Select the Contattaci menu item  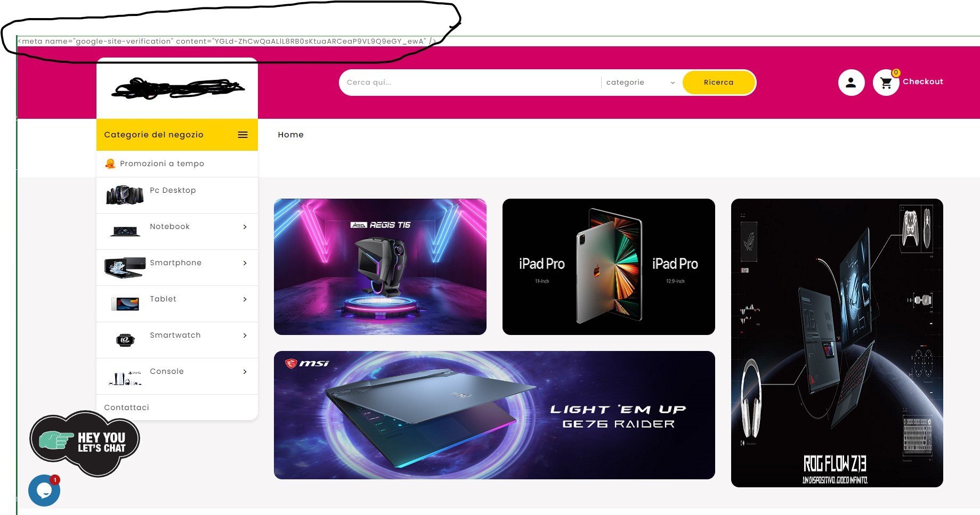coord(127,407)
